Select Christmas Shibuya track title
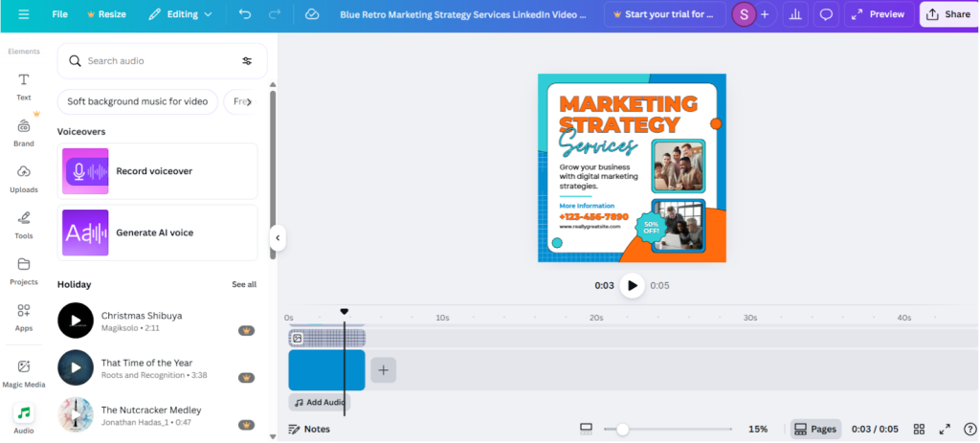The width and height of the screenshot is (980, 443). coord(142,316)
